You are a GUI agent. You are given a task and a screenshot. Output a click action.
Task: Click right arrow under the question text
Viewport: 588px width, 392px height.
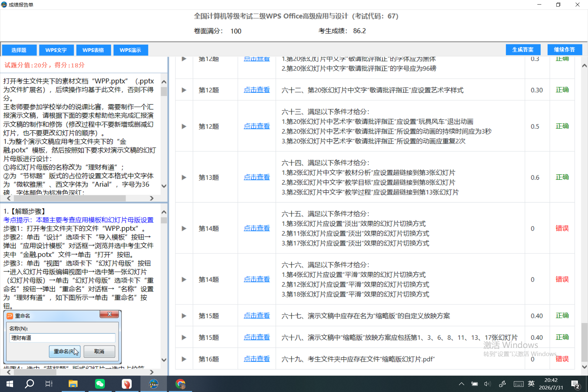tap(152, 198)
